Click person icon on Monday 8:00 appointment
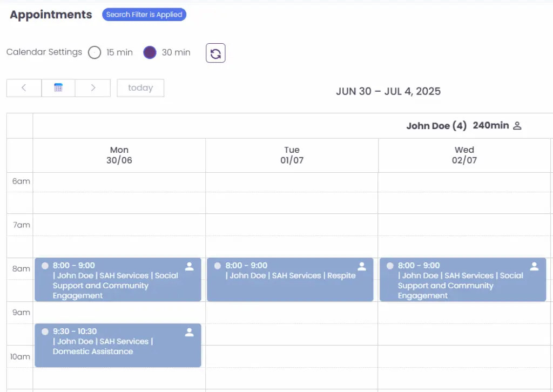Viewport: 553px width, 392px height. [x=189, y=266]
